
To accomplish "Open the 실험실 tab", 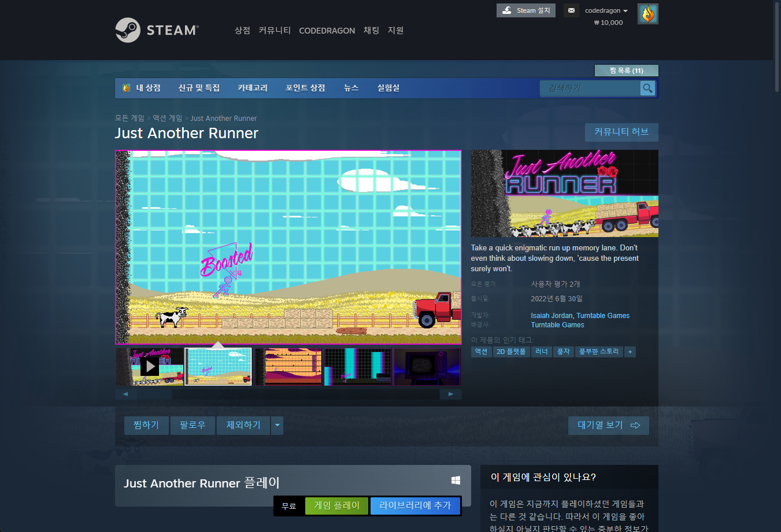I will point(388,88).
